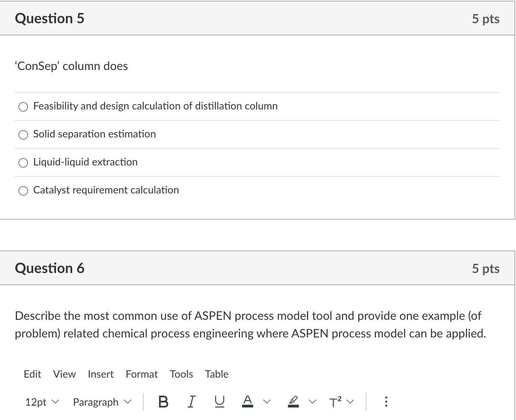Toggle italic text formatting
Image resolution: width=516 pixels, height=420 pixels.
click(191, 402)
